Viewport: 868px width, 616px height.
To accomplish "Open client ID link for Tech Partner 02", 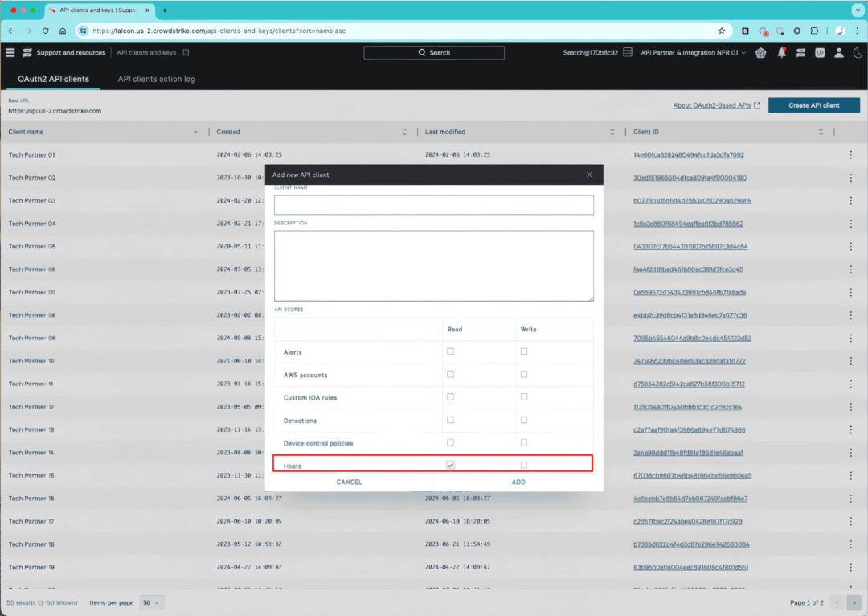I will click(690, 178).
